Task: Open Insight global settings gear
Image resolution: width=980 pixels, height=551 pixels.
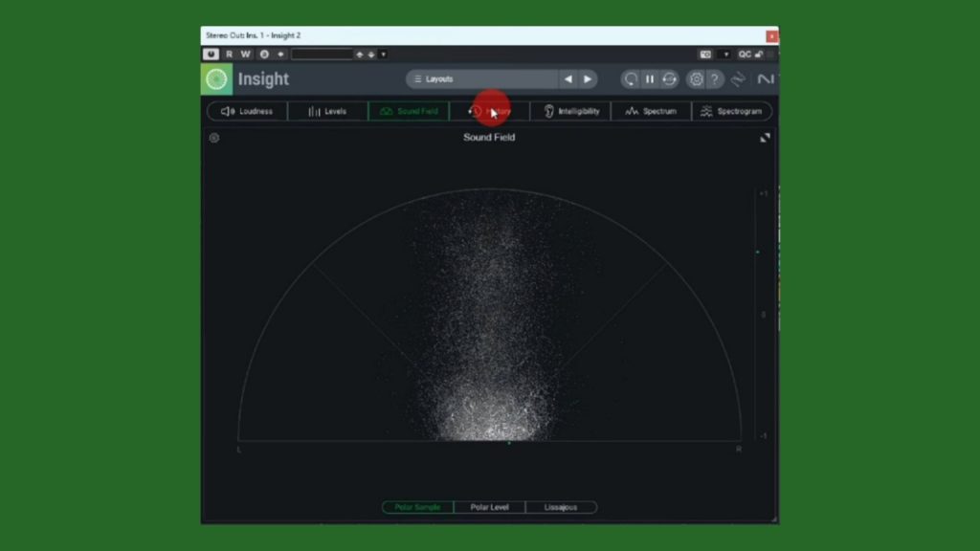Action: pyautogui.click(x=696, y=79)
